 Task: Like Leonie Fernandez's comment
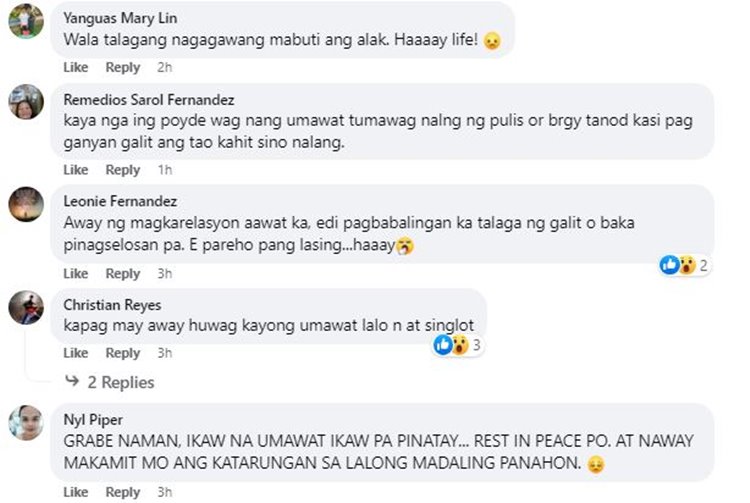pos(76,273)
